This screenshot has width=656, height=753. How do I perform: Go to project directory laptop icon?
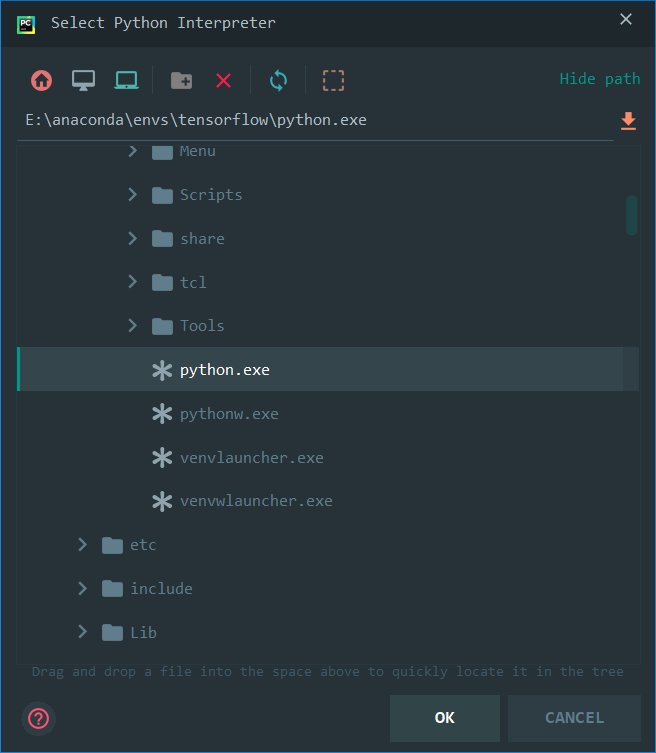(x=126, y=80)
